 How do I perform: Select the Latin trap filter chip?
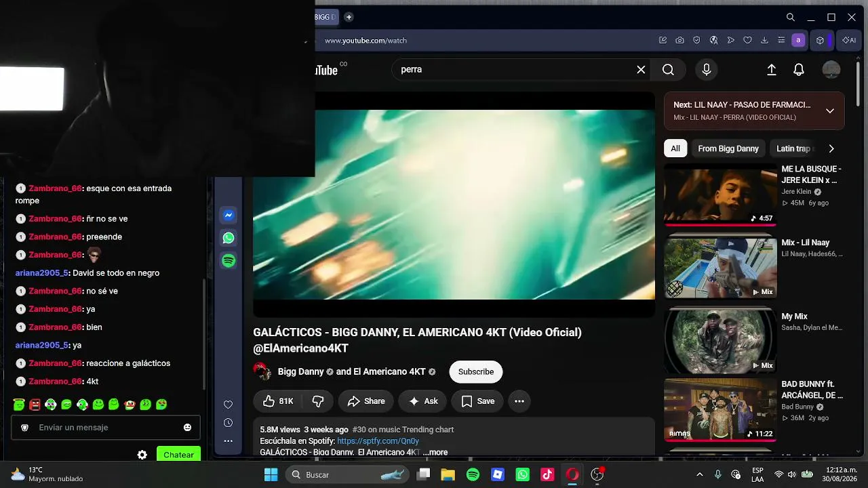[x=793, y=148]
